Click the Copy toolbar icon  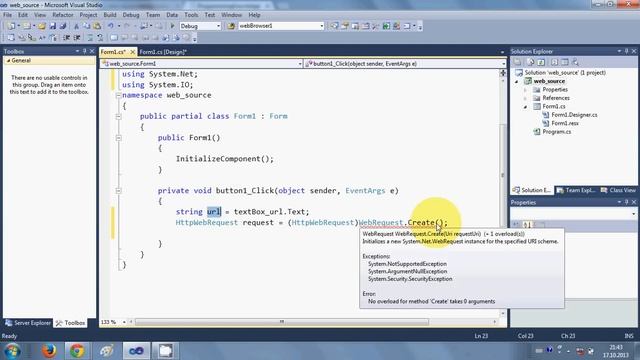(x=87, y=26)
